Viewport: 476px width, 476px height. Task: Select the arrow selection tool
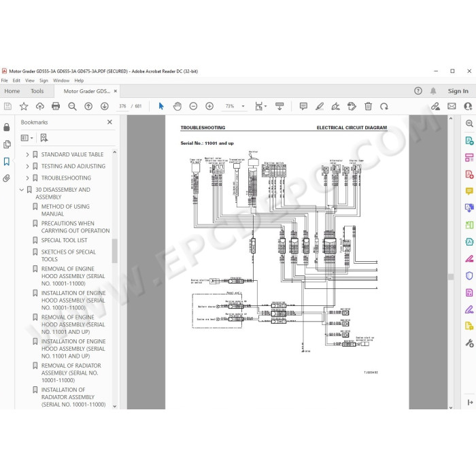(x=161, y=106)
